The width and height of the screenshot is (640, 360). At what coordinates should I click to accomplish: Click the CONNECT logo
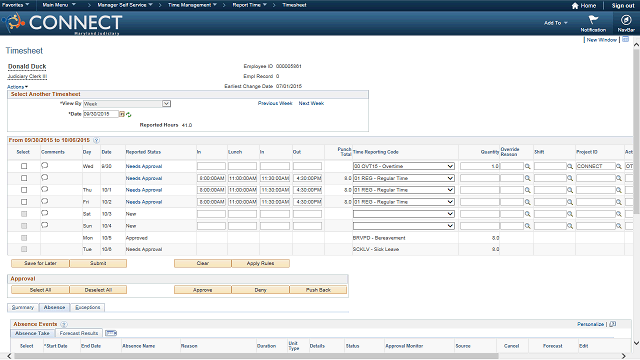tap(62, 23)
